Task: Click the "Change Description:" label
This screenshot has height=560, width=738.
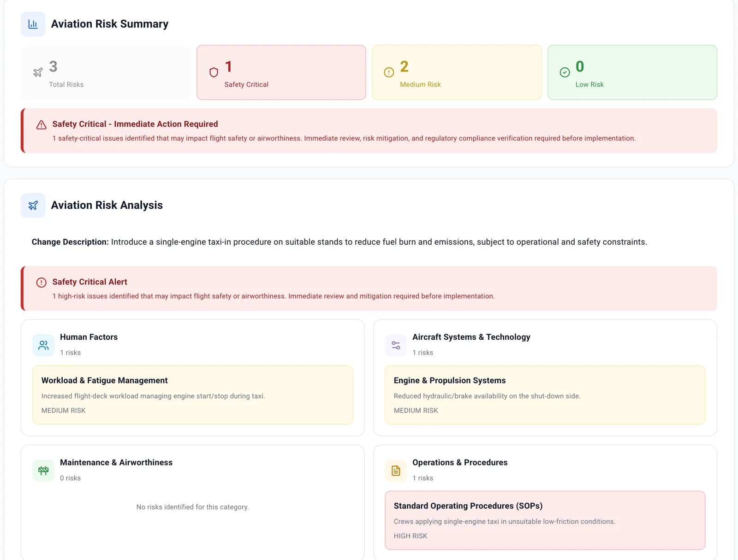Action: click(x=70, y=242)
